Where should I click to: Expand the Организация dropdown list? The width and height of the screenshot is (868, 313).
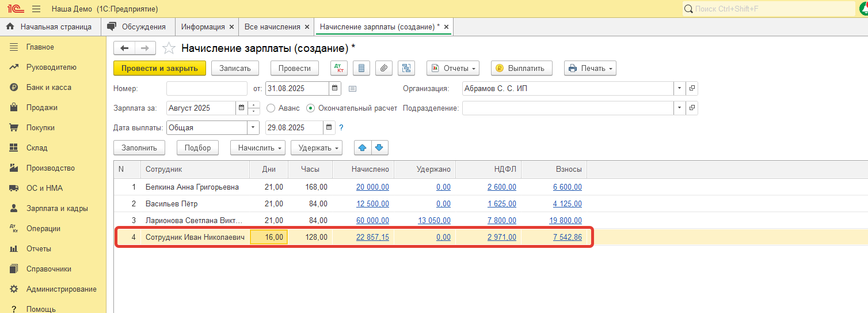tap(680, 89)
